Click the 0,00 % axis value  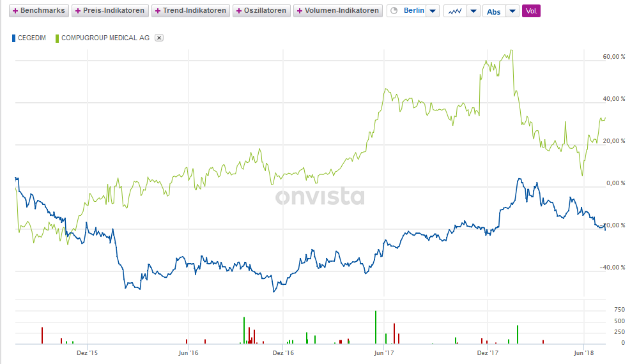pyautogui.click(x=615, y=183)
